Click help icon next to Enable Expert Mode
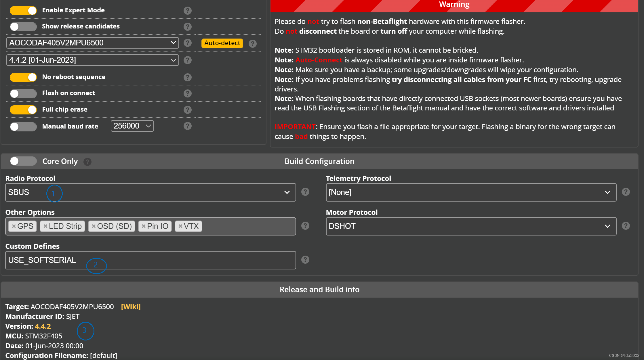Screen dimensions: 644x360 point(187,11)
